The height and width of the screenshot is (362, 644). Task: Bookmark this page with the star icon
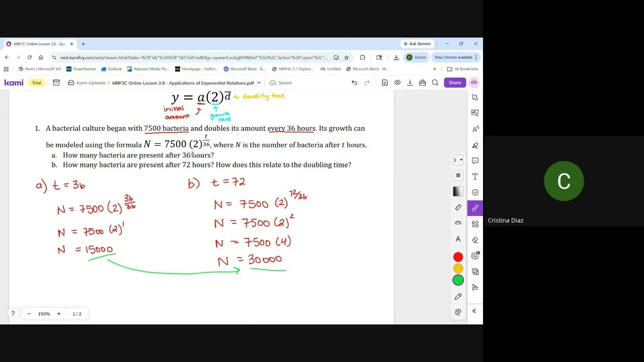tap(346, 57)
